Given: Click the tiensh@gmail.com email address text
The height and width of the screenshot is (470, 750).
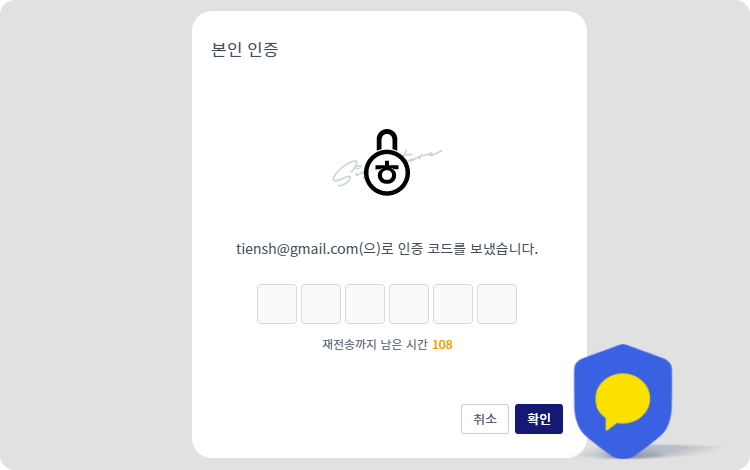Looking at the screenshot, I should click(297, 249).
